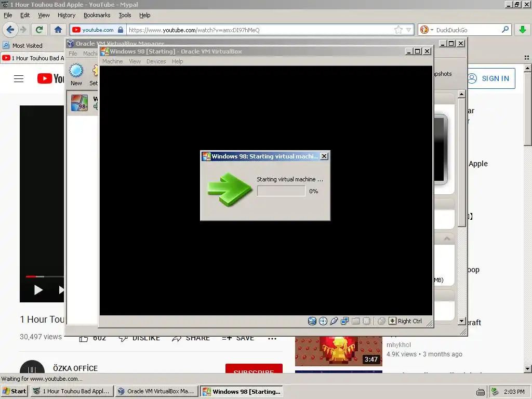
Task: Open the Most Visited bookmarks folder
Action: (x=22, y=46)
